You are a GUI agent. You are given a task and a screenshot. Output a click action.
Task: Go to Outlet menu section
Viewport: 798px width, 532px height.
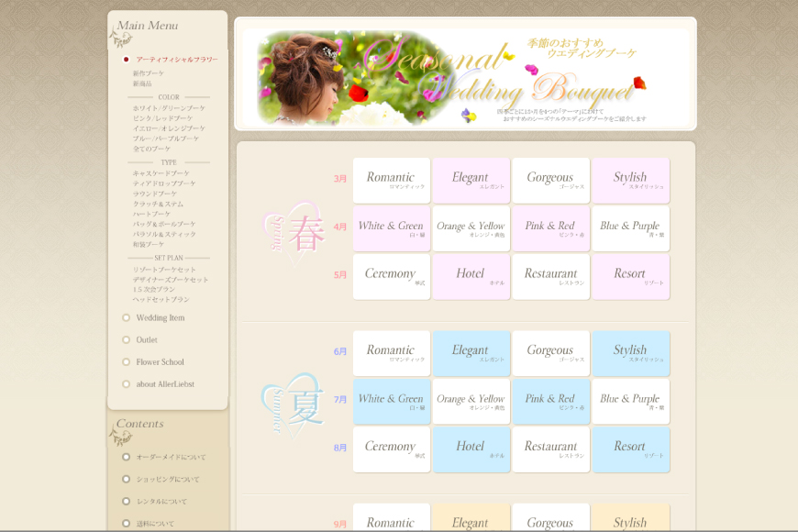147,339
